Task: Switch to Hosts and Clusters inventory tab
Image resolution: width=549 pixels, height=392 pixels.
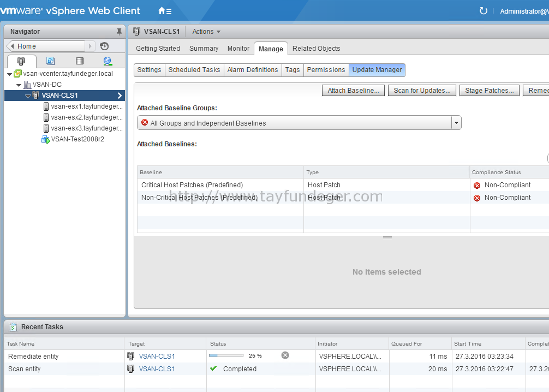Action: 21,61
